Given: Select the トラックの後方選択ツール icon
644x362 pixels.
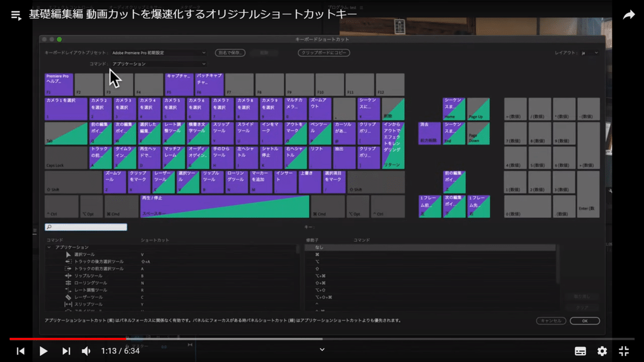Looking at the screenshot, I should click(x=68, y=261).
